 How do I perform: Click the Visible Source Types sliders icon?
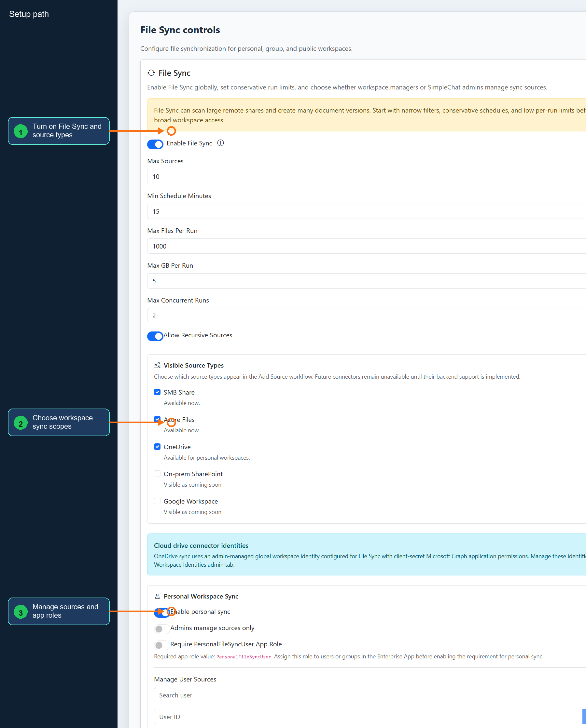157,365
